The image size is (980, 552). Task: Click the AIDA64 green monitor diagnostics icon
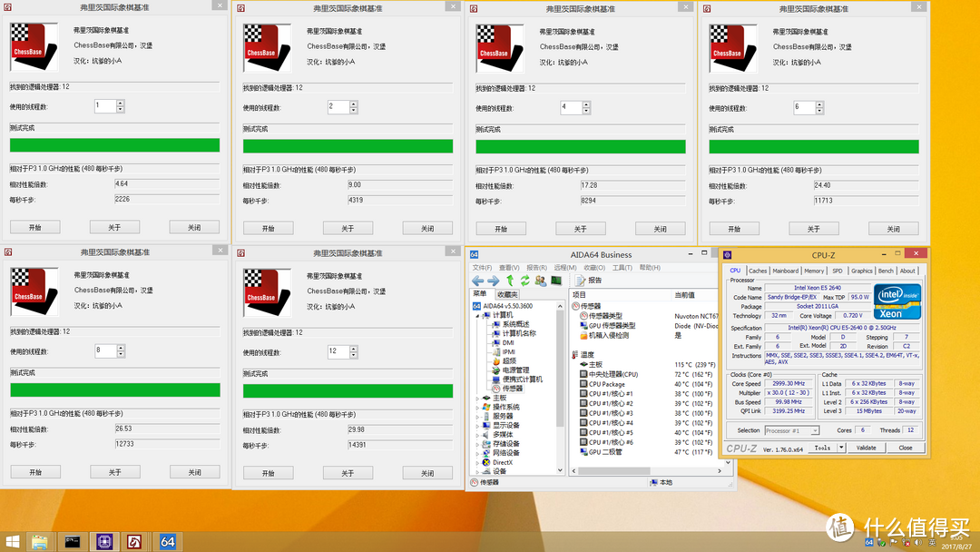tap(555, 281)
